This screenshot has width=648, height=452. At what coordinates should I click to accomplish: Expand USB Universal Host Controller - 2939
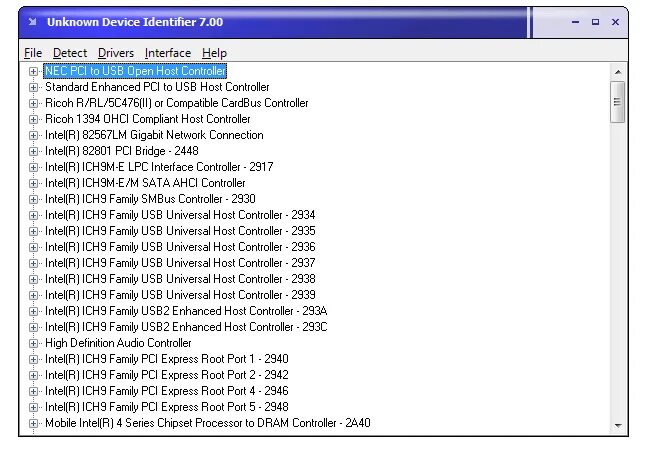click(33, 295)
